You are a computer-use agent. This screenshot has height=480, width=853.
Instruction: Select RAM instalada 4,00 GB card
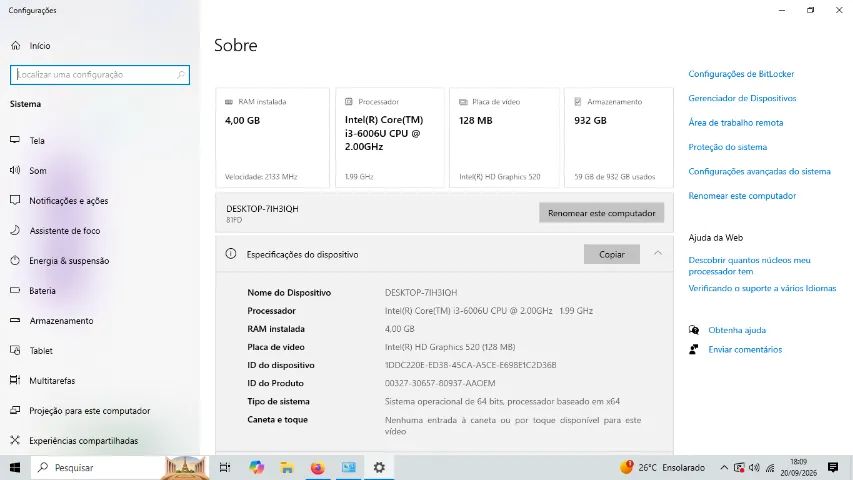point(272,138)
